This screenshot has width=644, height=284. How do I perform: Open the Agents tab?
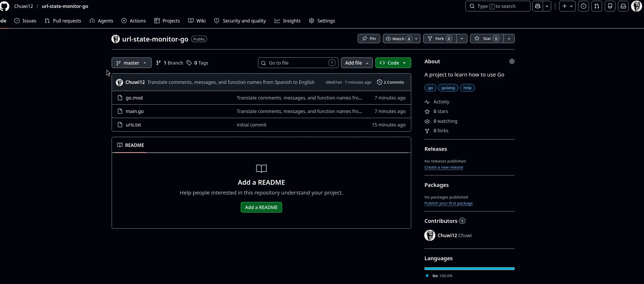point(102,21)
